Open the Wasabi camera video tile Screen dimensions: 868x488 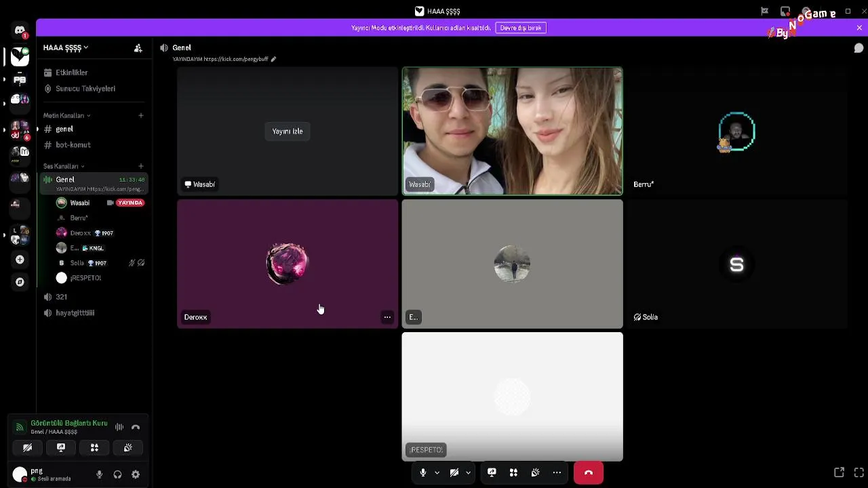512,131
